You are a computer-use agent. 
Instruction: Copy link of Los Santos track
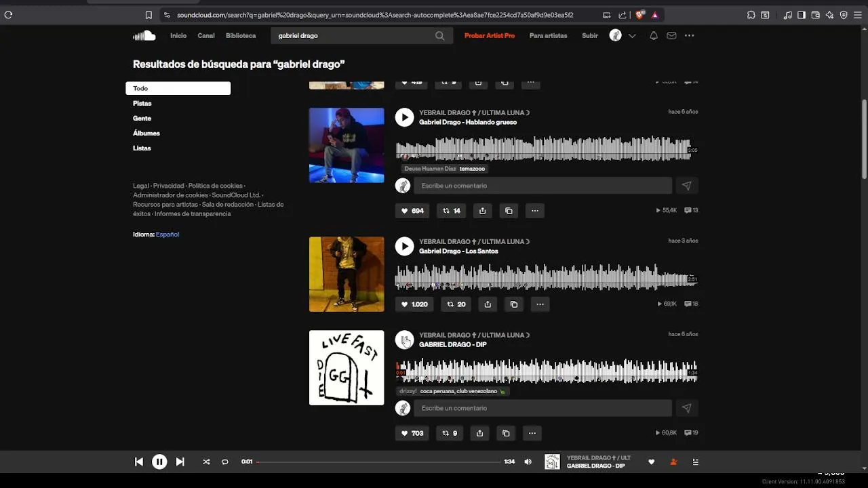(514, 304)
